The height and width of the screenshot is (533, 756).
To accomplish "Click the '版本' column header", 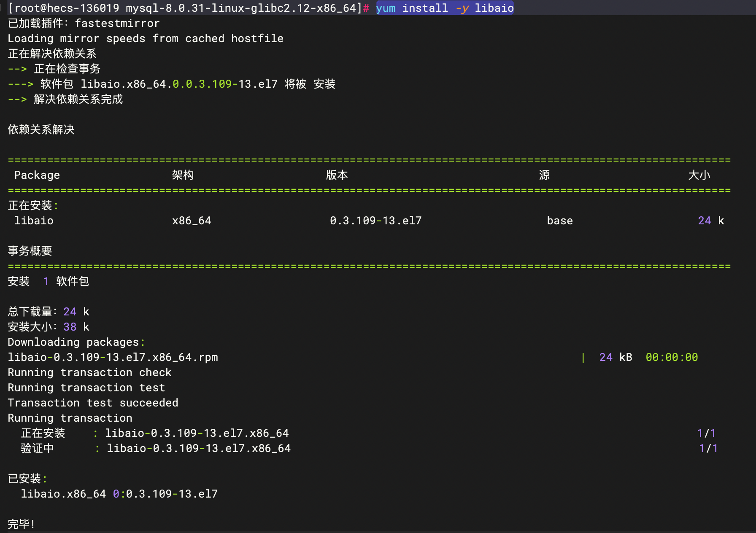I will [337, 175].
